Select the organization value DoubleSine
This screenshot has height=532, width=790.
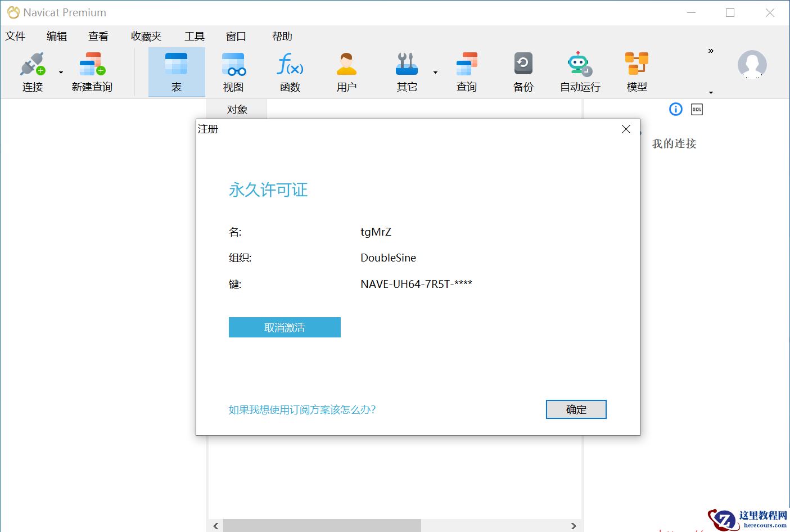389,258
